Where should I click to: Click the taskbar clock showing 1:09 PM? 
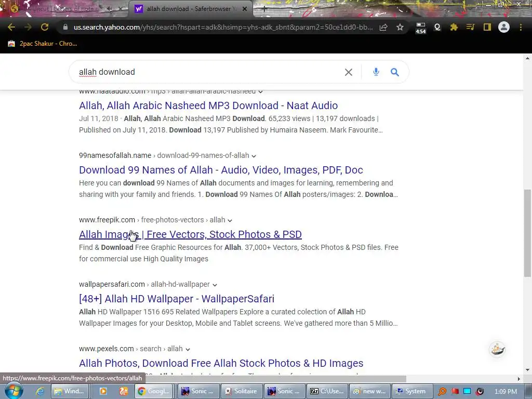(506, 392)
